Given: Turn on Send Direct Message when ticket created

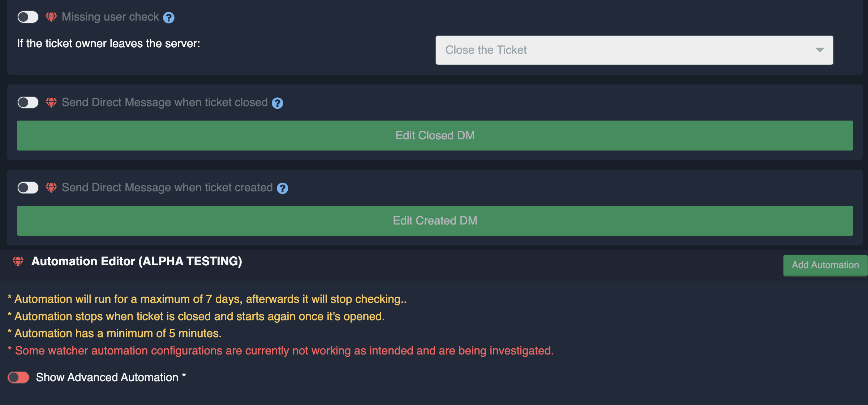Looking at the screenshot, I should tap(27, 187).
